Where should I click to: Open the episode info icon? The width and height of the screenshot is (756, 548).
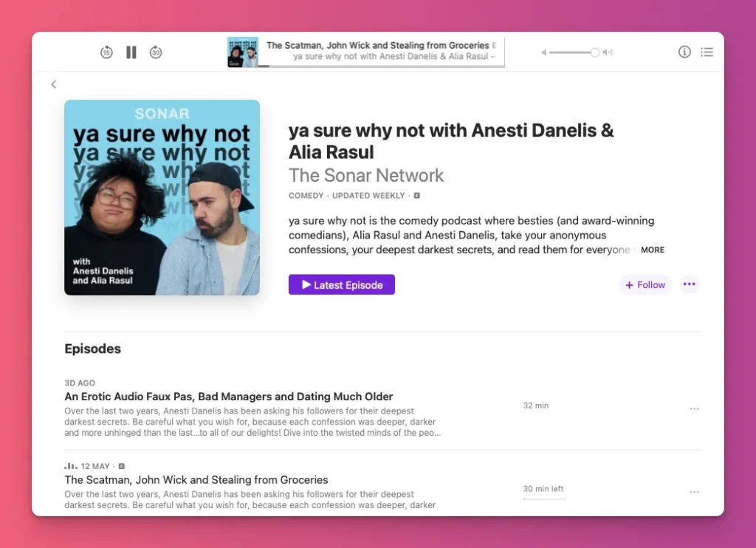click(684, 52)
